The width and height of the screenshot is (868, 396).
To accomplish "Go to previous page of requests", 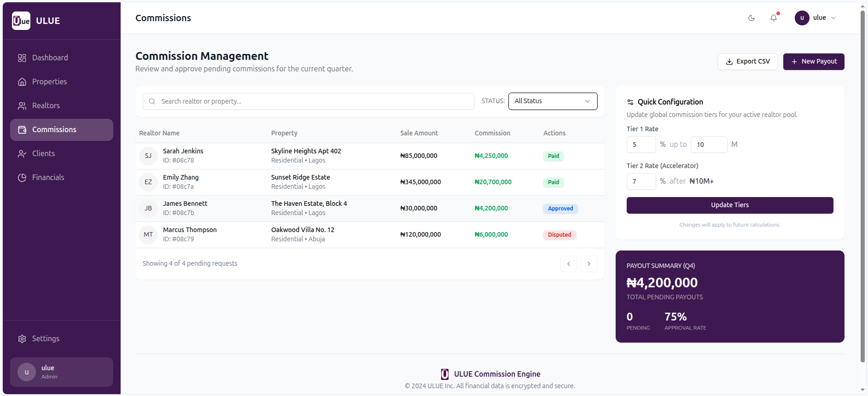I will pos(569,264).
